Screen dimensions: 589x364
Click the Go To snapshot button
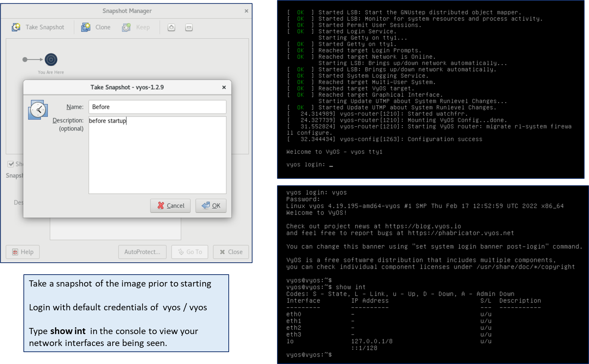pos(190,252)
